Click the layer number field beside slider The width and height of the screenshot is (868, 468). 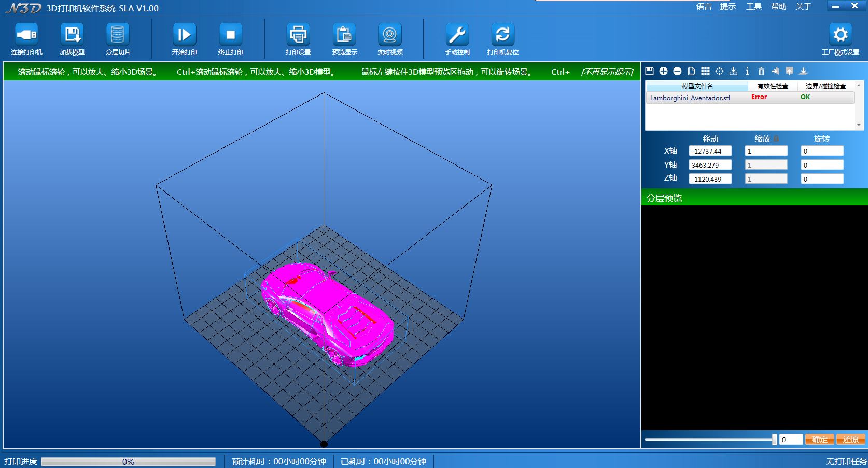(x=791, y=439)
